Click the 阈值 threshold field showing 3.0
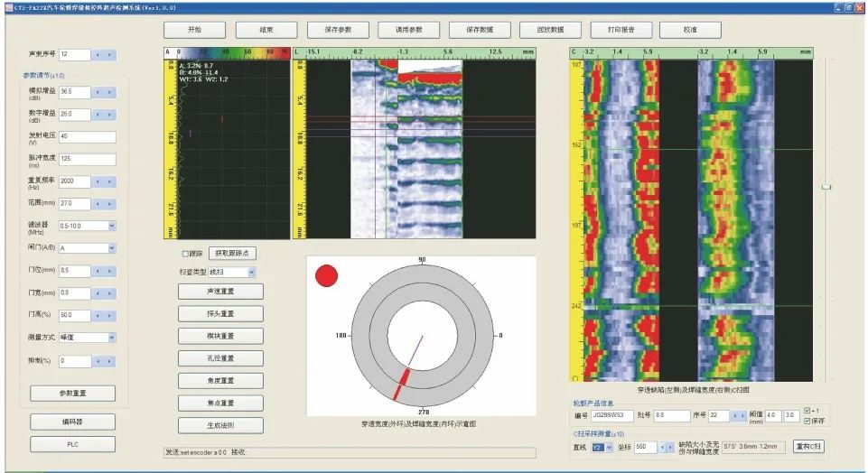The height and width of the screenshot is (473, 868). tap(791, 415)
